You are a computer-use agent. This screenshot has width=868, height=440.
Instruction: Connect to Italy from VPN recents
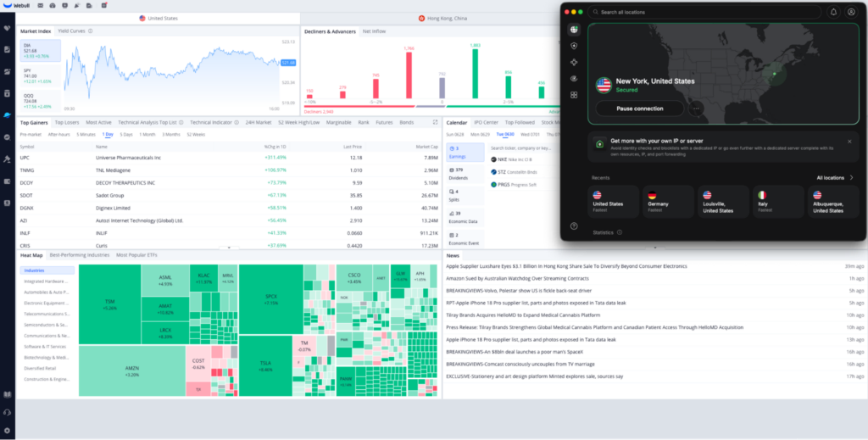click(778, 202)
